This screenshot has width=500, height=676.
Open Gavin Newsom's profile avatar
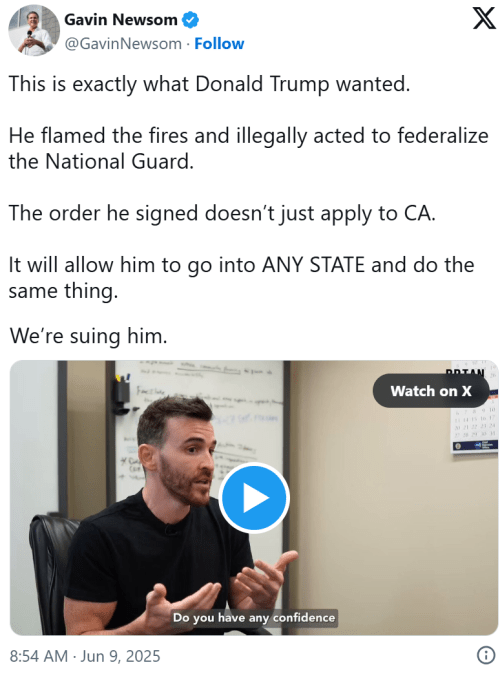pos(34,31)
